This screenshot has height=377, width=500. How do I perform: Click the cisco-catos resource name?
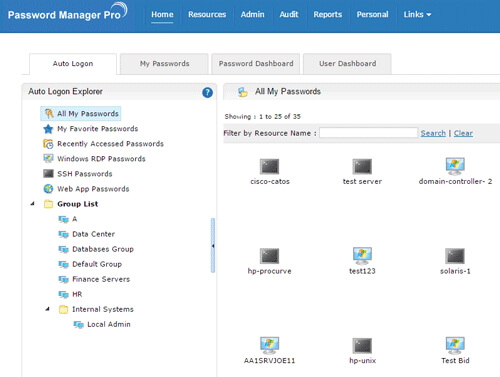(270, 181)
